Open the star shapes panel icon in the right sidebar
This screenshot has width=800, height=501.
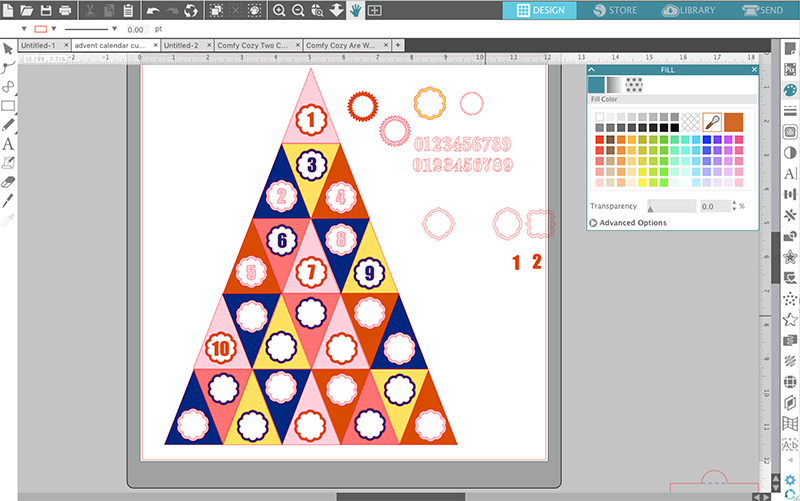(x=790, y=257)
